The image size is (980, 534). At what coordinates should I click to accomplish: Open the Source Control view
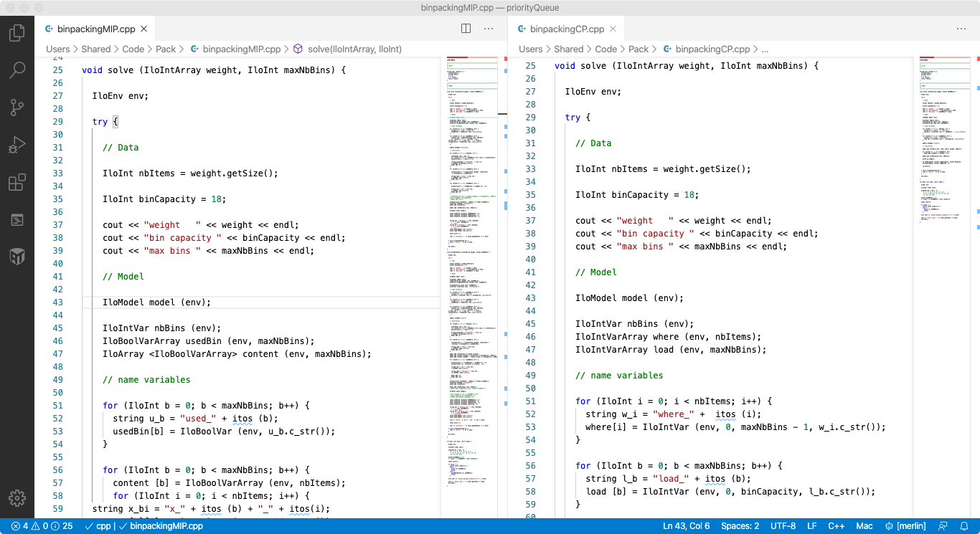[x=17, y=108]
